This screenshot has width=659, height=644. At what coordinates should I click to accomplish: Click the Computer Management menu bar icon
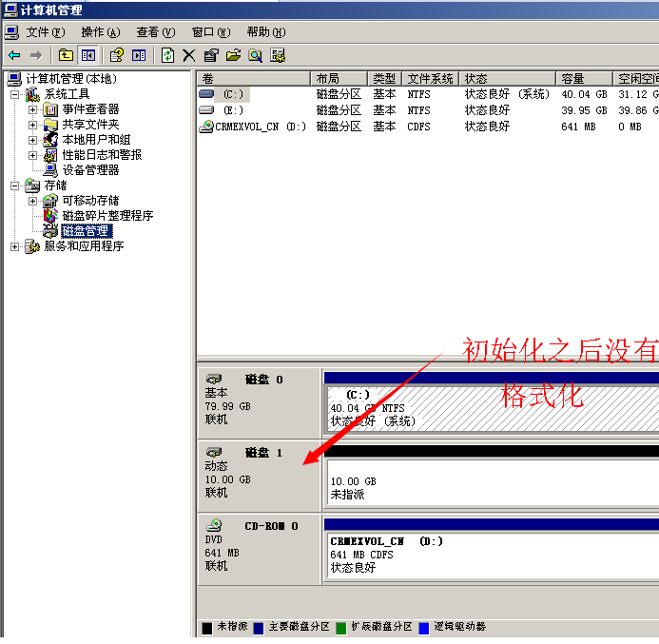pyautogui.click(x=11, y=32)
